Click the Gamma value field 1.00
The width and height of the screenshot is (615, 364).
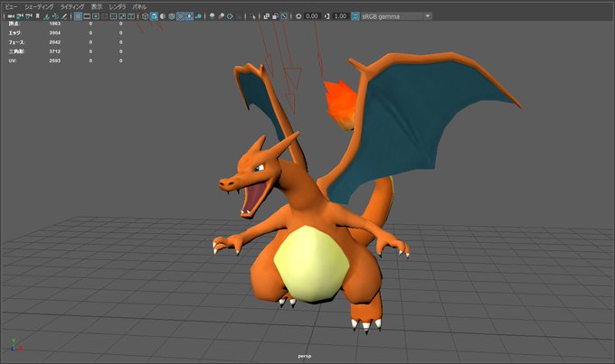point(340,16)
